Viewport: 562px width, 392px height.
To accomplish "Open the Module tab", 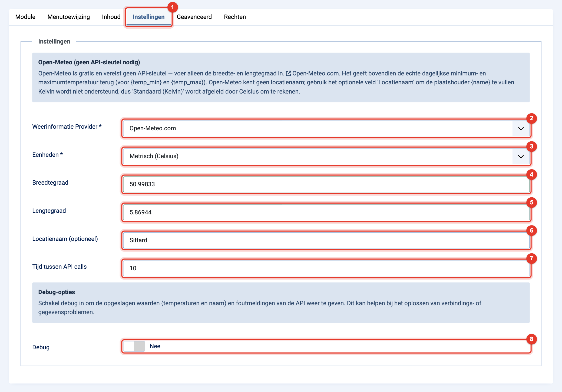I will pyautogui.click(x=25, y=17).
